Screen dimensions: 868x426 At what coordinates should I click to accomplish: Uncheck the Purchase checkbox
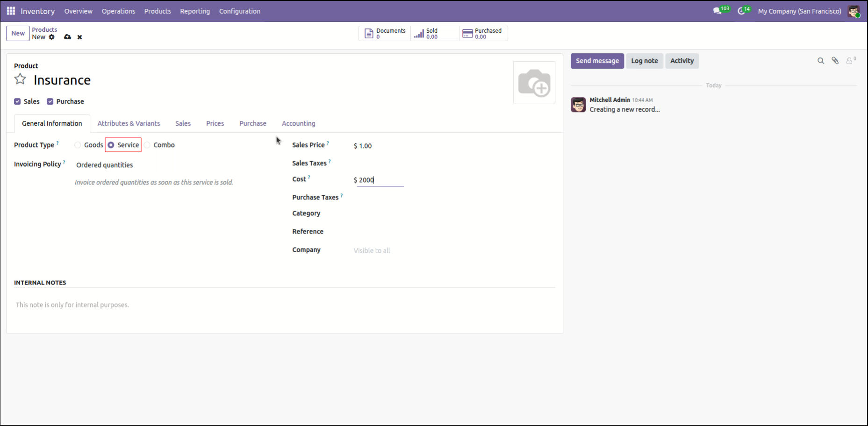pos(50,101)
